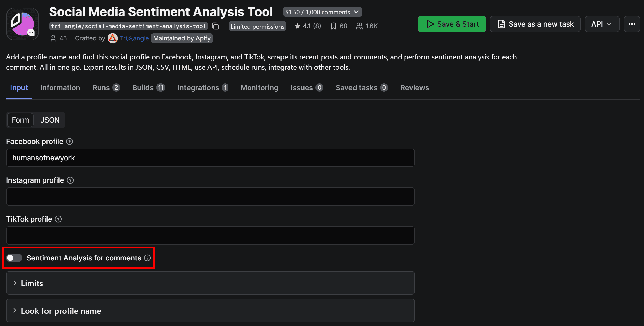Open Sentiment Analysis help tooltip
Image resolution: width=644 pixels, height=326 pixels.
148,258
